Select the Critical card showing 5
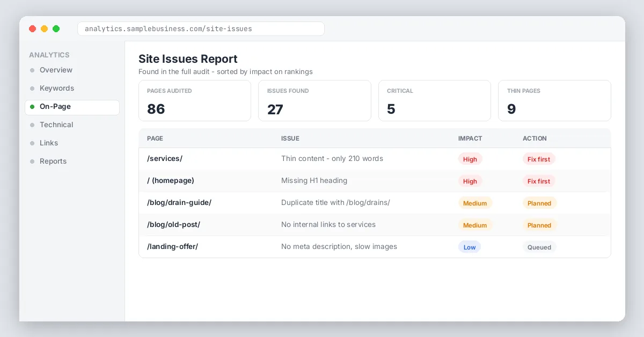This screenshot has height=337, width=644. coord(435,100)
